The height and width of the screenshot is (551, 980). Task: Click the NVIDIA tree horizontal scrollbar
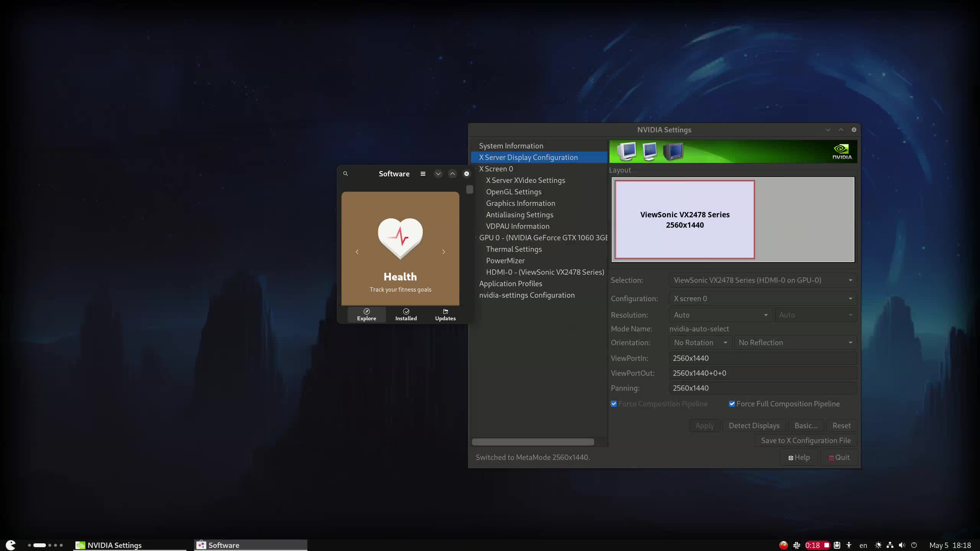tap(533, 442)
